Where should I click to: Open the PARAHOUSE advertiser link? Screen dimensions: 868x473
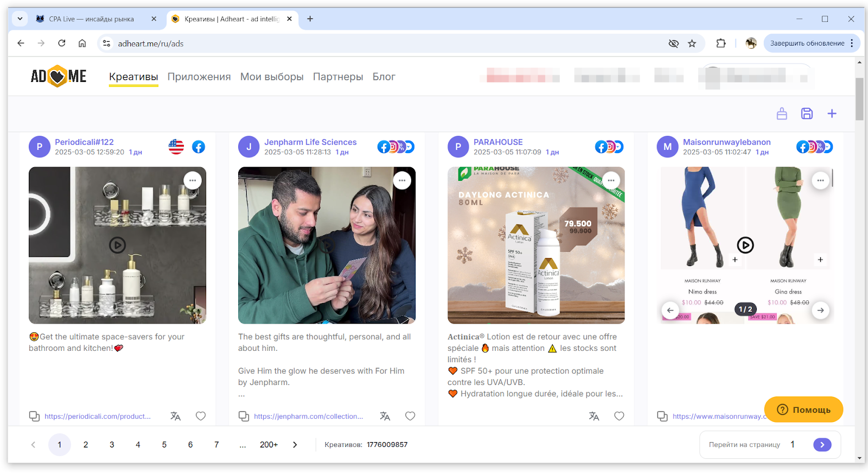498,142
